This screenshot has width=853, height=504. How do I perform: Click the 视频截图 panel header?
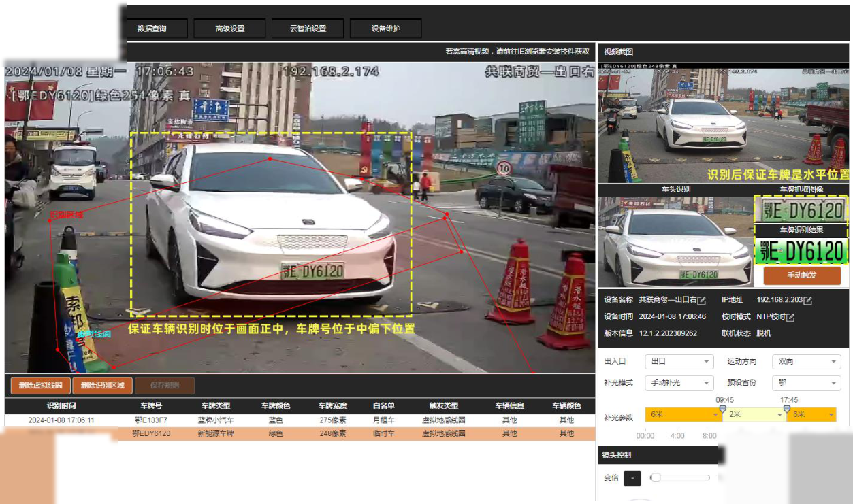pos(724,52)
